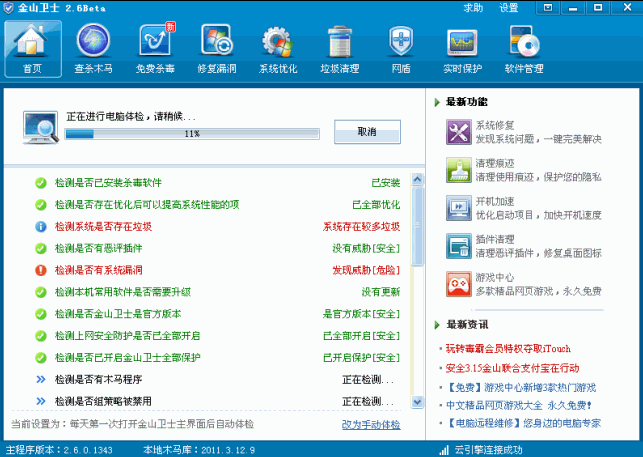Click 主程序版本 2.6.0.1343 status text

[59, 450]
